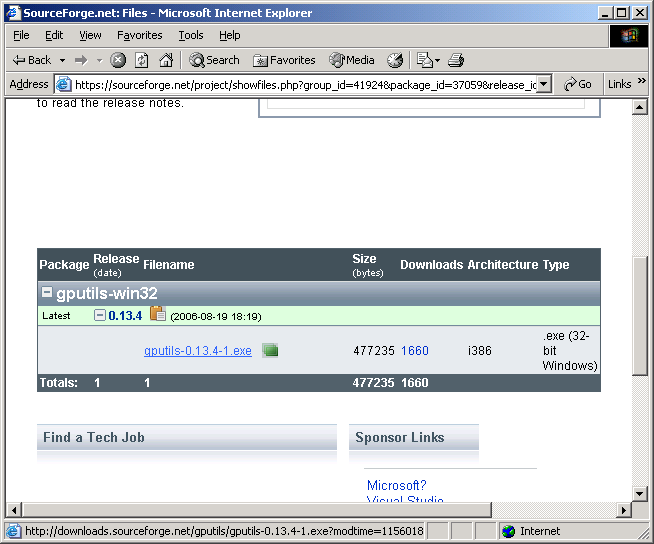The width and height of the screenshot is (654, 544).
Task: Click the horizontal scrollbar right arrow
Action: (624, 510)
